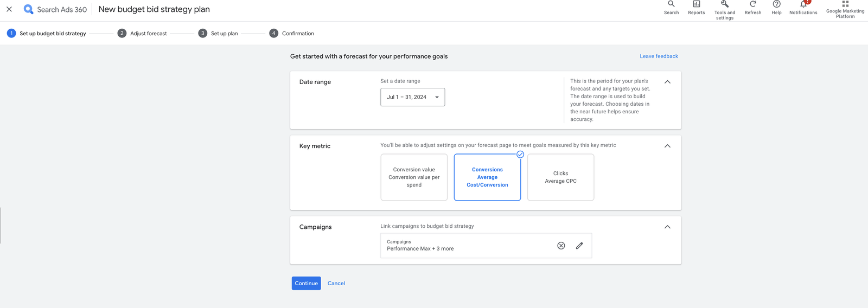Open Google Marketing Platform grid icon
868x308 pixels.
845,4
